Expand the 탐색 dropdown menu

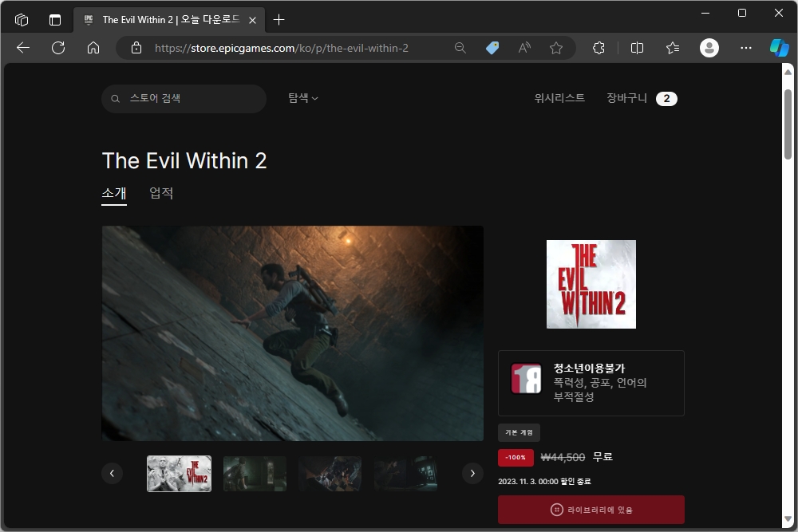303,98
